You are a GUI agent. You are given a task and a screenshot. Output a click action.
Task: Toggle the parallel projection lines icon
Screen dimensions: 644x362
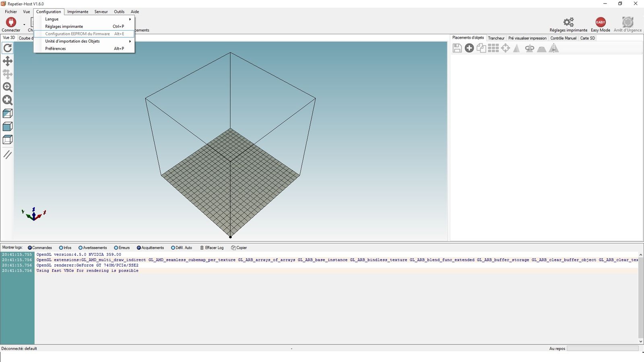click(x=8, y=154)
